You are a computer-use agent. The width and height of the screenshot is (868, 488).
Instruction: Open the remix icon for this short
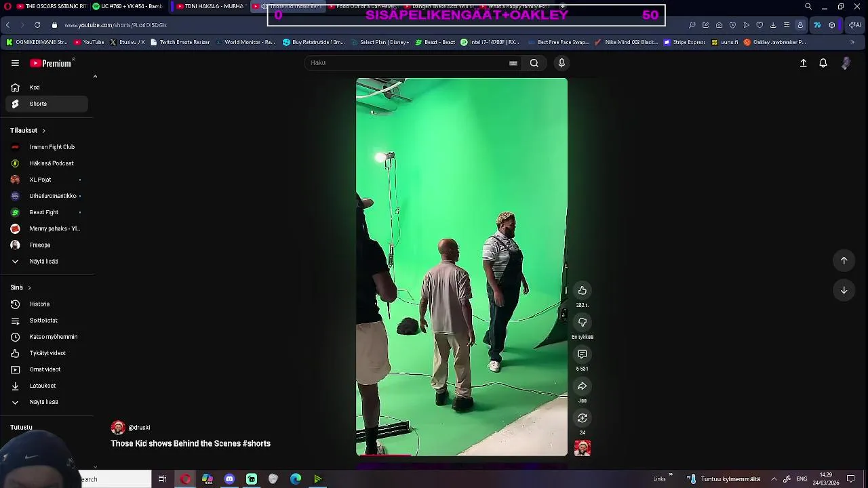(x=582, y=418)
